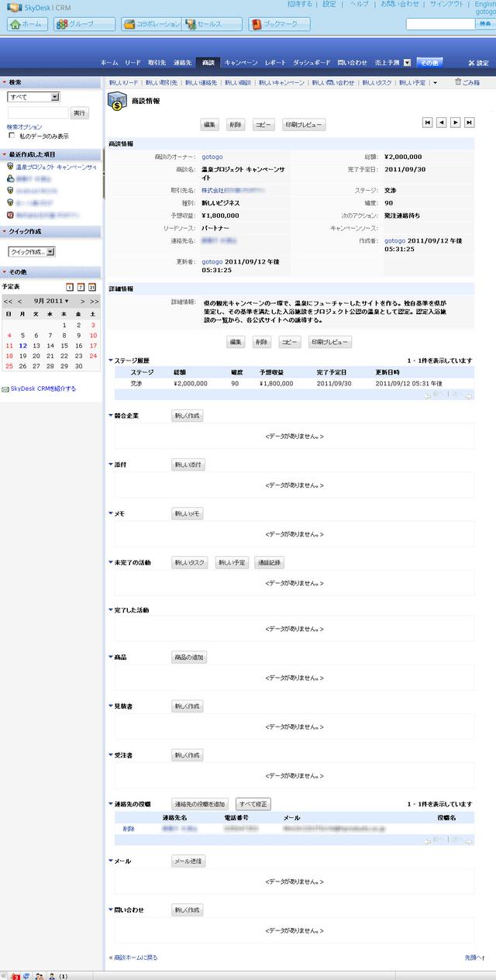Click the 先頭へ link at page bottom

click(x=474, y=958)
